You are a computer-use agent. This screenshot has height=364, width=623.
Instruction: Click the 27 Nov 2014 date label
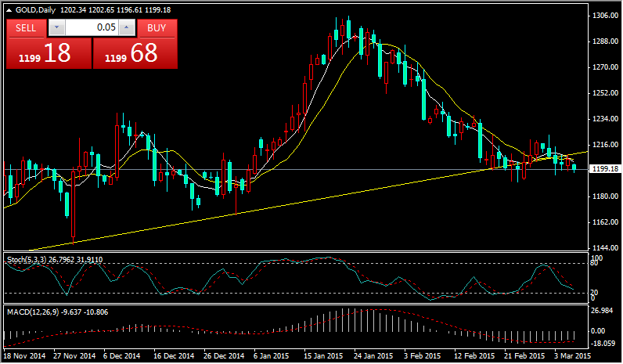coord(74,355)
